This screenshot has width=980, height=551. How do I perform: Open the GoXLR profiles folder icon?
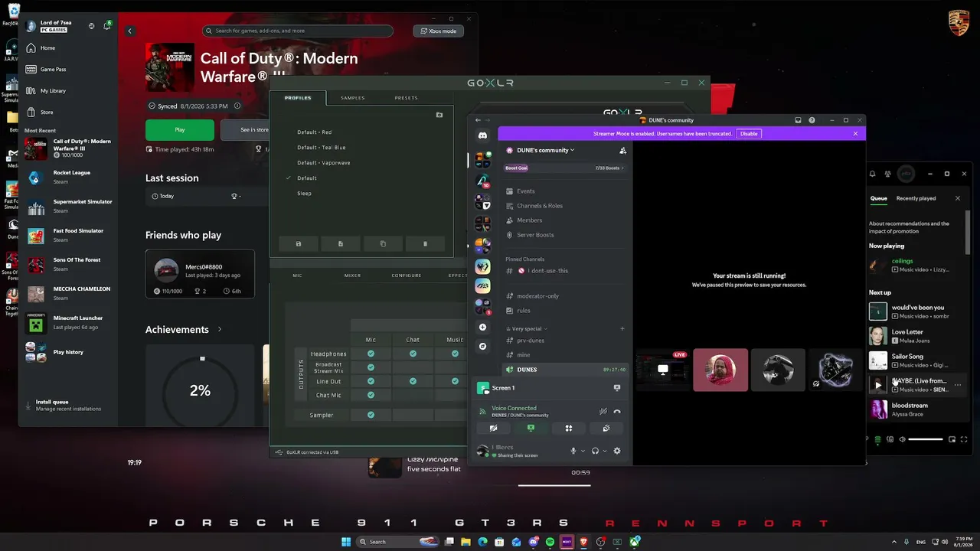point(439,115)
